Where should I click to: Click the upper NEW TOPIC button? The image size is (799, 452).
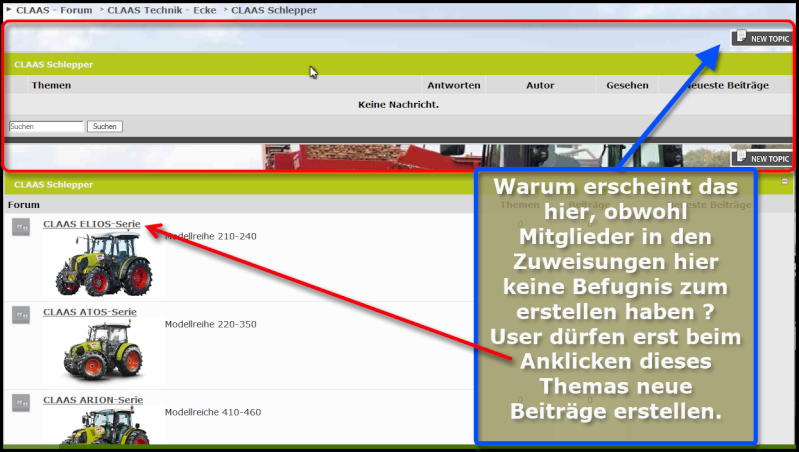point(762,38)
